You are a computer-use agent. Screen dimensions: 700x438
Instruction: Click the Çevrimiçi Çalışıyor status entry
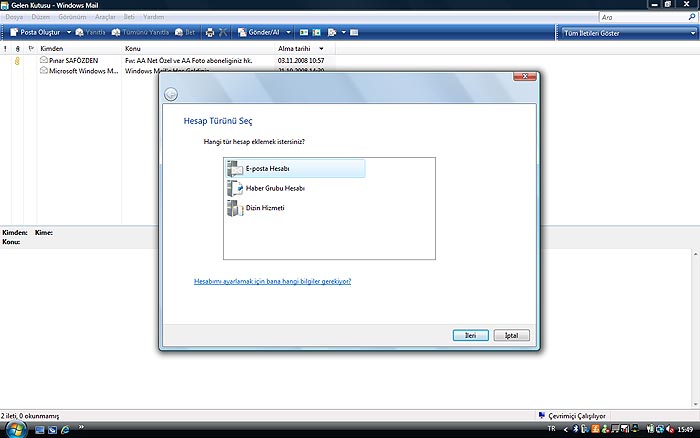[572, 416]
